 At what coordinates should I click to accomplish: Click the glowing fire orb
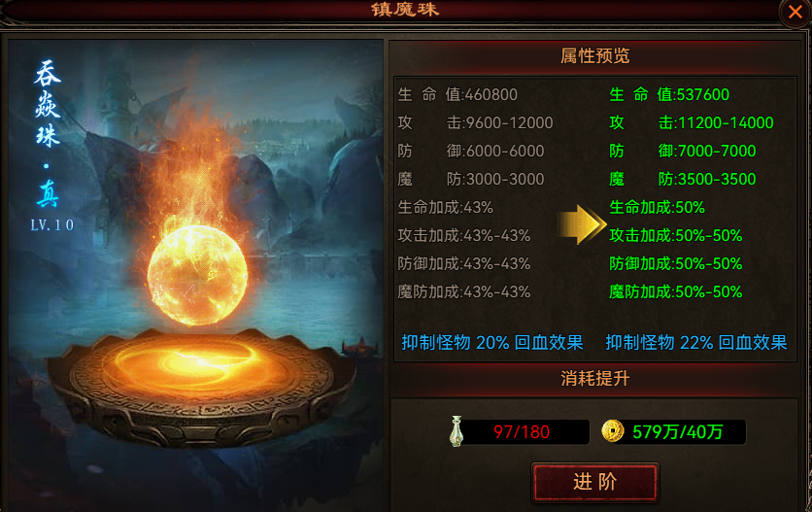pyautogui.click(x=197, y=275)
